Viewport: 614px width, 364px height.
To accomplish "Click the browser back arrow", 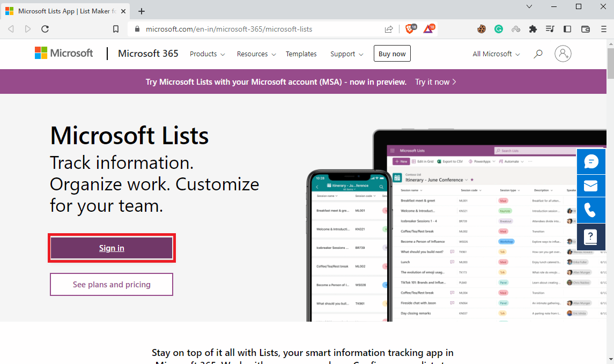I will click(11, 29).
